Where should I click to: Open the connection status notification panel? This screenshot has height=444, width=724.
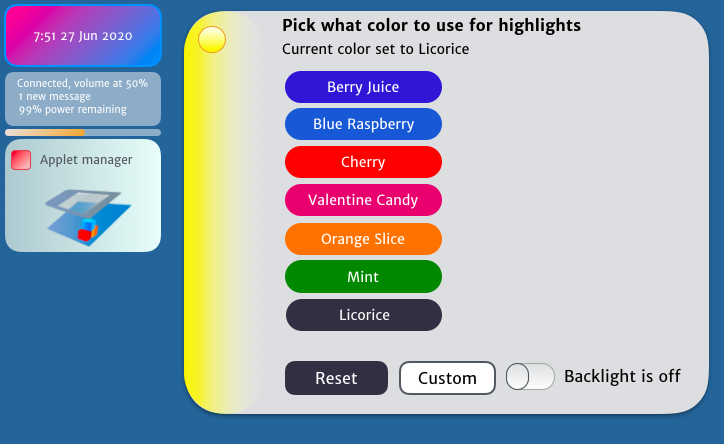pos(83,99)
